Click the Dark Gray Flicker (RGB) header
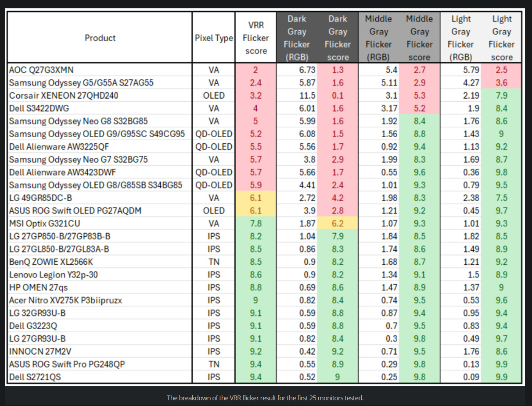Screen dimensions: 532x406 [297, 38]
